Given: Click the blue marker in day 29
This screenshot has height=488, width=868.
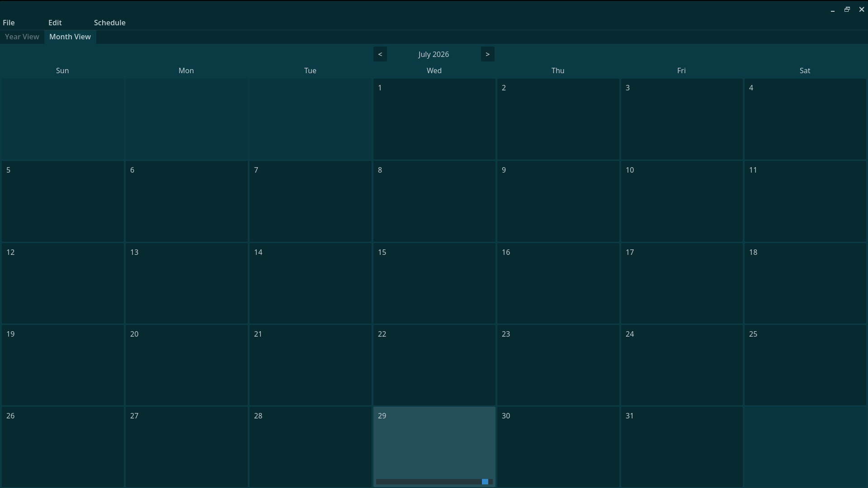Looking at the screenshot, I should click(x=485, y=482).
